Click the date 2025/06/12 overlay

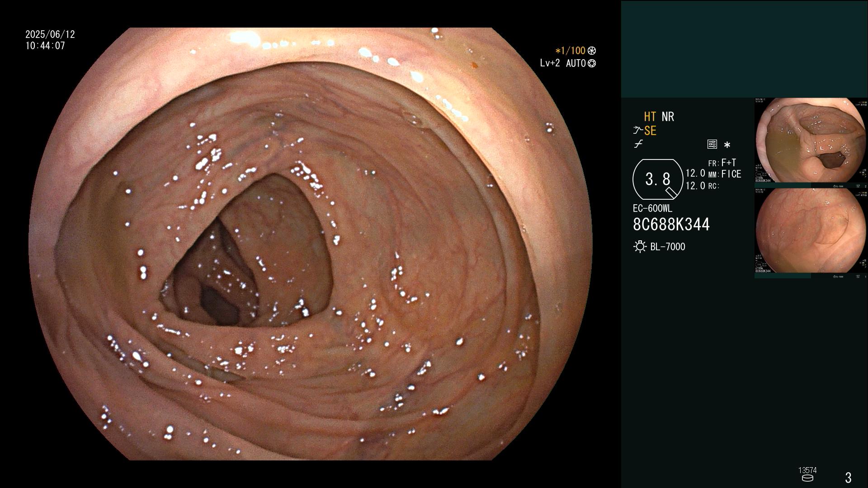pos(50,34)
